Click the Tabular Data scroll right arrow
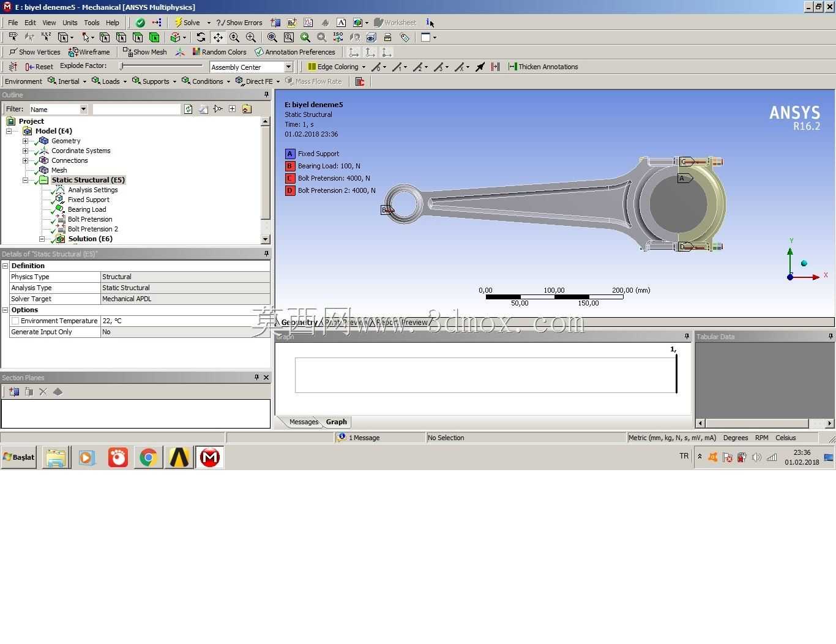This screenshot has width=836, height=644. coord(830,423)
